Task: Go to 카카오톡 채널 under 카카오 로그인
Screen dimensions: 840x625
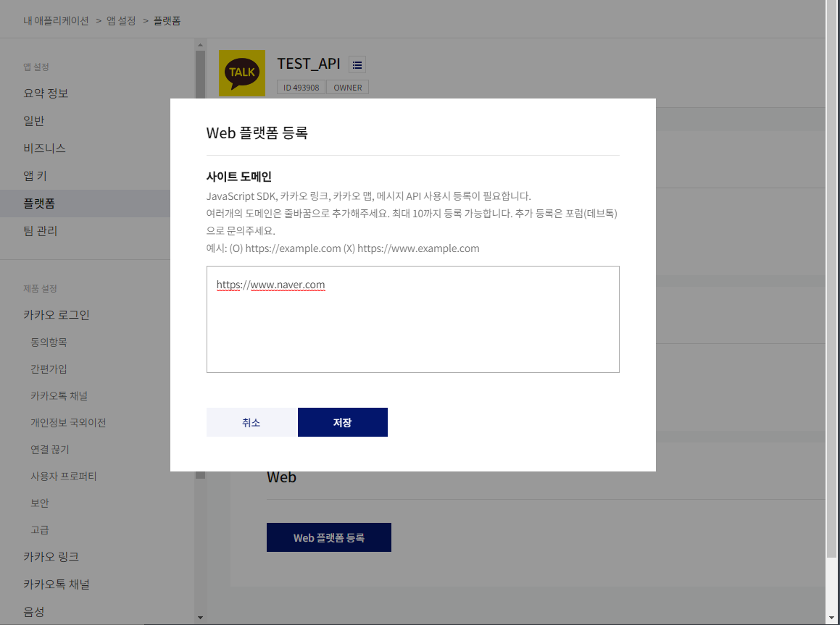Action: pos(59,395)
